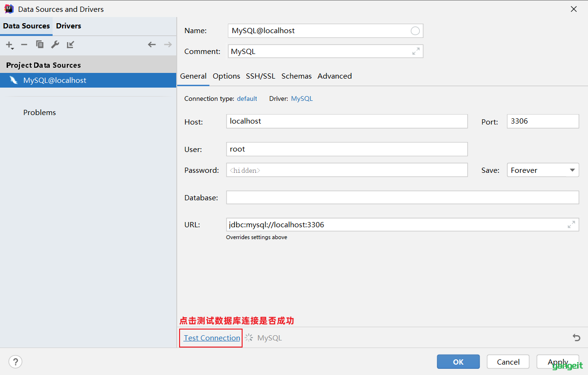This screenshot has width=588, height=375.
Task: Close the Data Sources and Drivers dialog
Action: (574, 9)
